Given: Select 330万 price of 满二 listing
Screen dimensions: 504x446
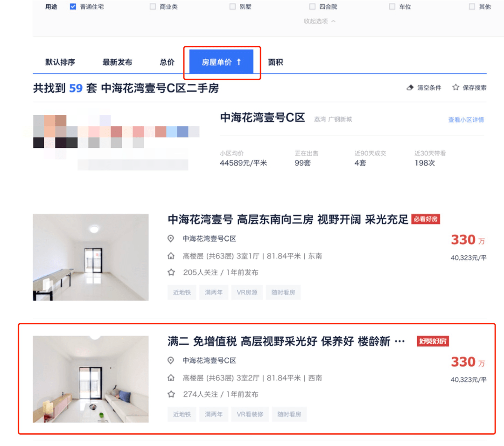Looking at the screenshot, I should tap(468, 362).
